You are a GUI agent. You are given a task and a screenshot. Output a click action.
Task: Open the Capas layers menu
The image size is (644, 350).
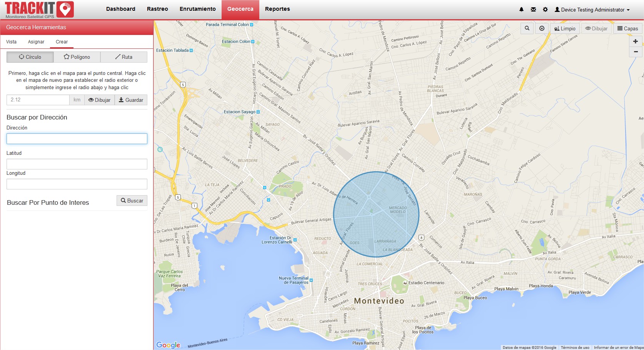click(627, 28)
